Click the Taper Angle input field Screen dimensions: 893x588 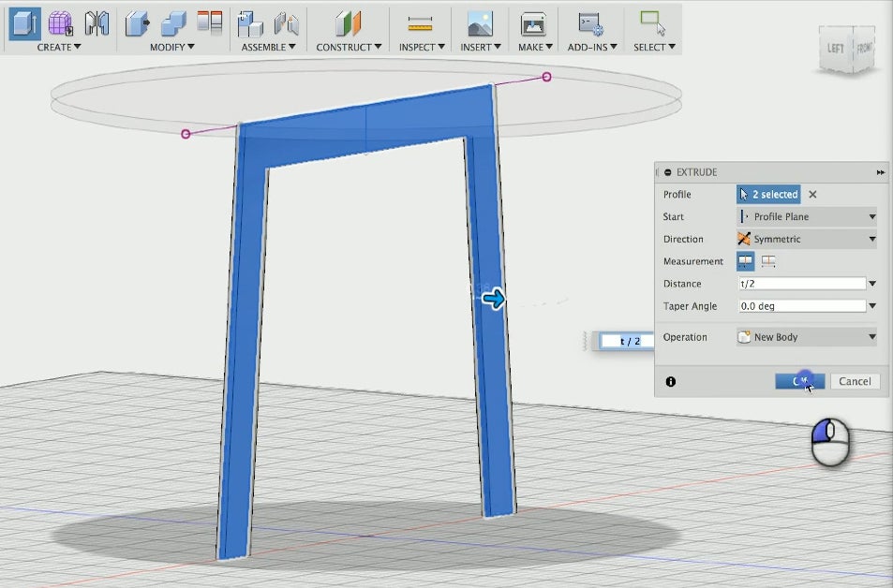point(802,306)
